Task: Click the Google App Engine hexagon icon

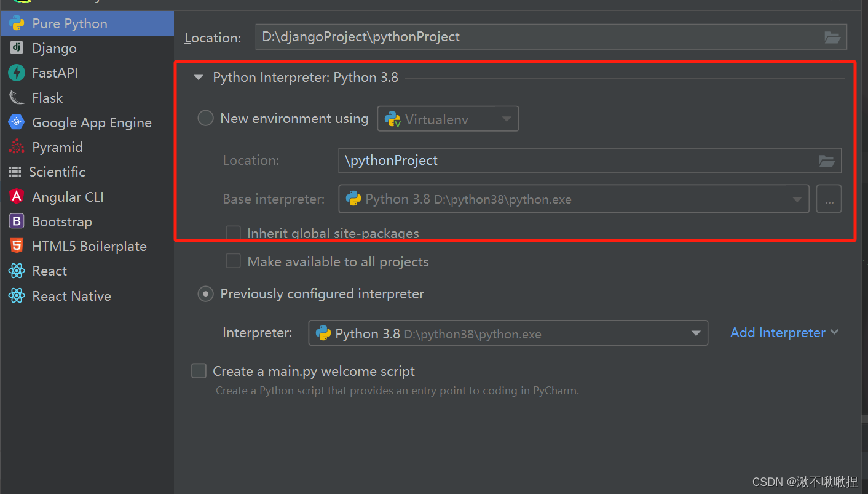Action: tap(17, 122)
